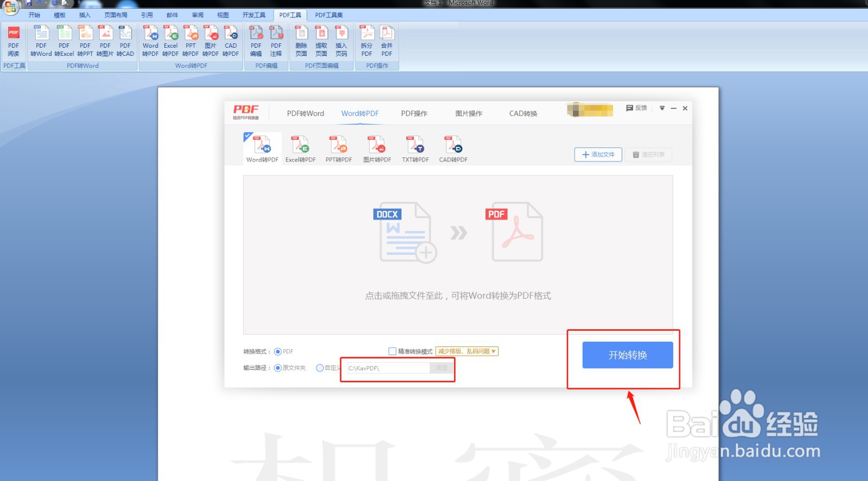
Task: Click 插入页码 ribbon icon
Action: [x=341, y=42]
